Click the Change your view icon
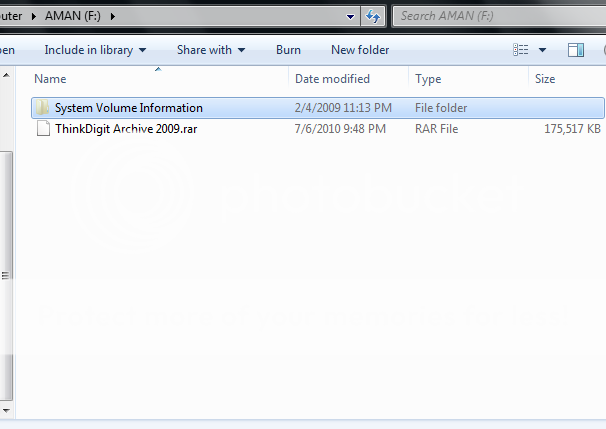 coord(521,50)
